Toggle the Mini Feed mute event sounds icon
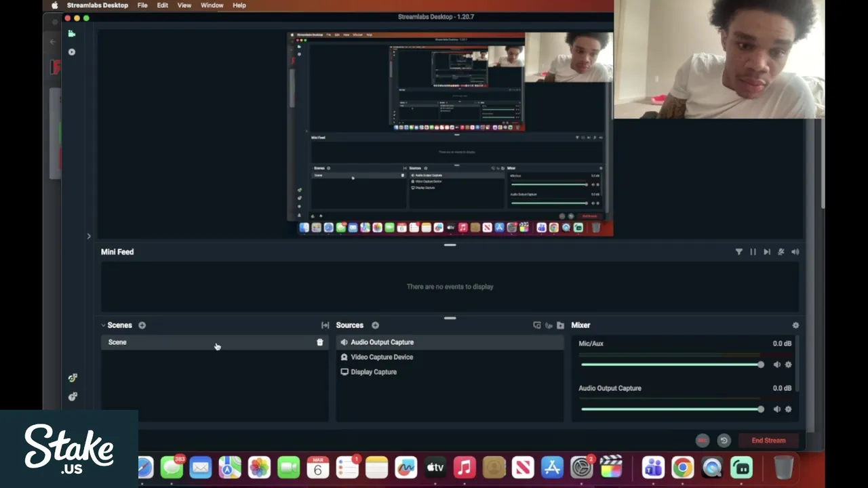Viewport: 868px width, 488px height. coord(781,251)
